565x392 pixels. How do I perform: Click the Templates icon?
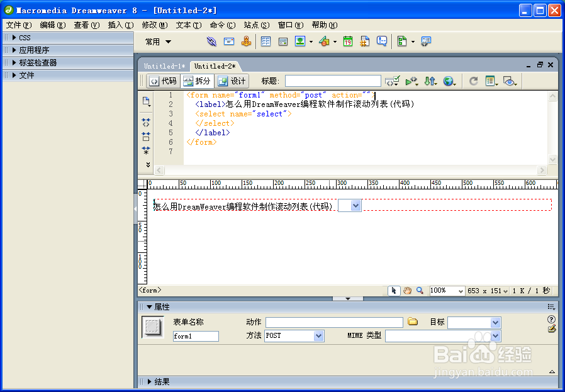click(x=402, y=41)
